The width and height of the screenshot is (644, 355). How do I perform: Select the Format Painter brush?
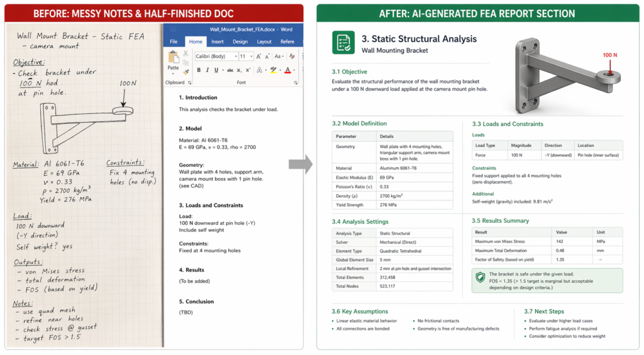pos(186,72)
